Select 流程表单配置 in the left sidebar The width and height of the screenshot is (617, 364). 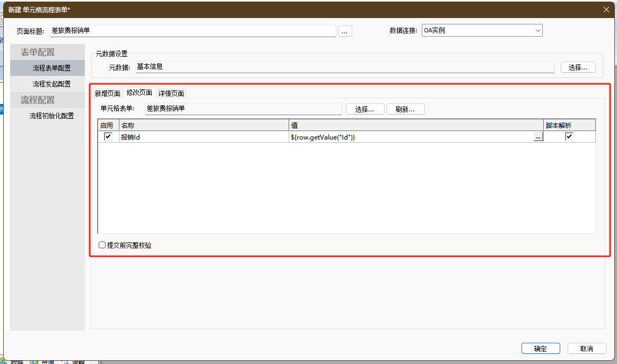tap(51, 68)
